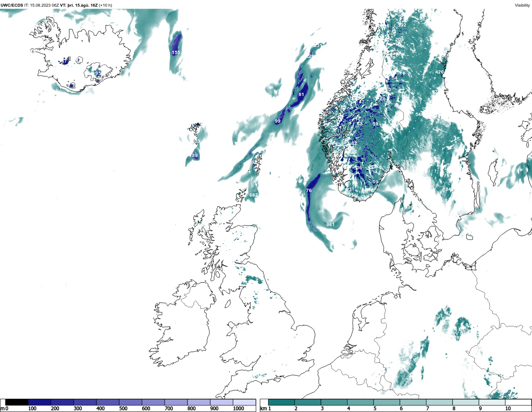
Task: Select the '89' value near the Faroe Islands
Action: coord(195,156)
